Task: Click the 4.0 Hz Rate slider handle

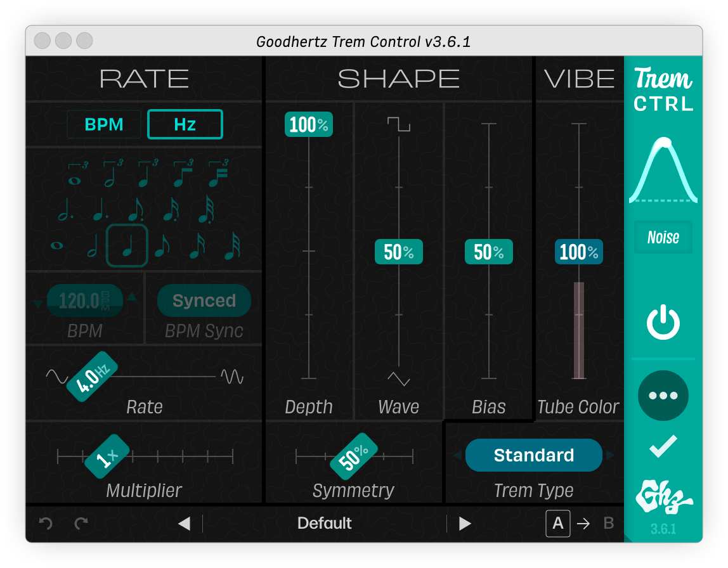Action: [92, 377]
